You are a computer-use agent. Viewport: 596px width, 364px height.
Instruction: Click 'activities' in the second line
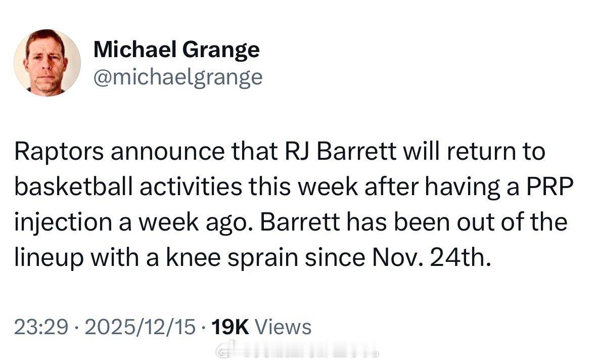191,187
